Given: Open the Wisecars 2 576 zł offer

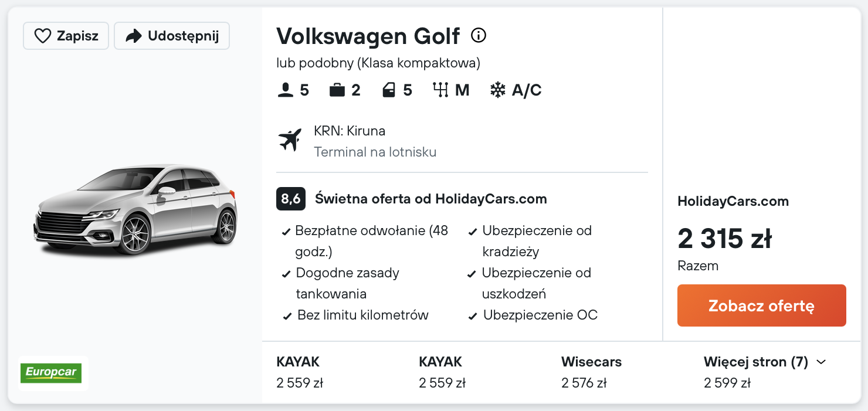Looking at the screenshot, I should tap(591, 372).
